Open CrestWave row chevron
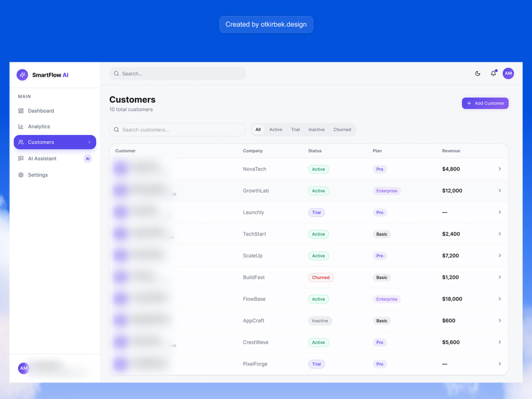 pyautogui.click(x=500, y=342)
